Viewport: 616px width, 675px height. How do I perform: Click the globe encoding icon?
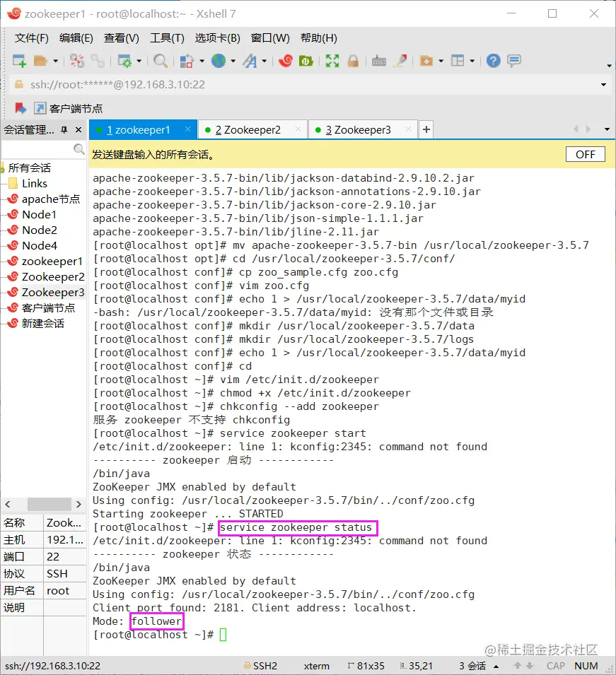(219, 61)
